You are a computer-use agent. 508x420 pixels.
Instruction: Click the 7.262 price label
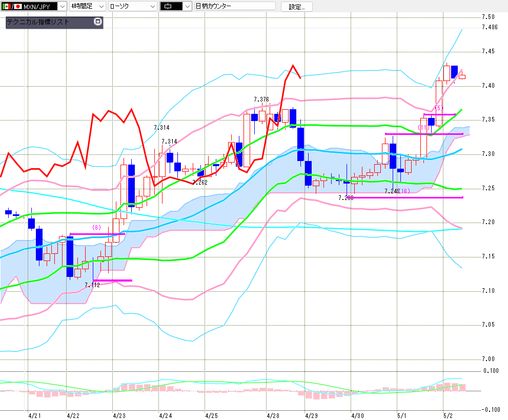click(x=199, y=183)
